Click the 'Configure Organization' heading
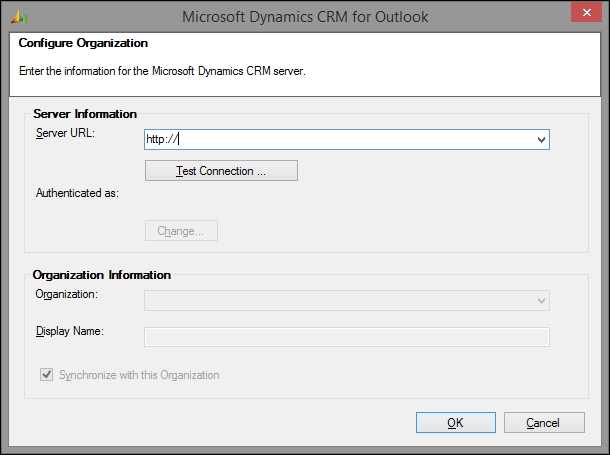Screen dimensions: 610x455 [83, 43]
